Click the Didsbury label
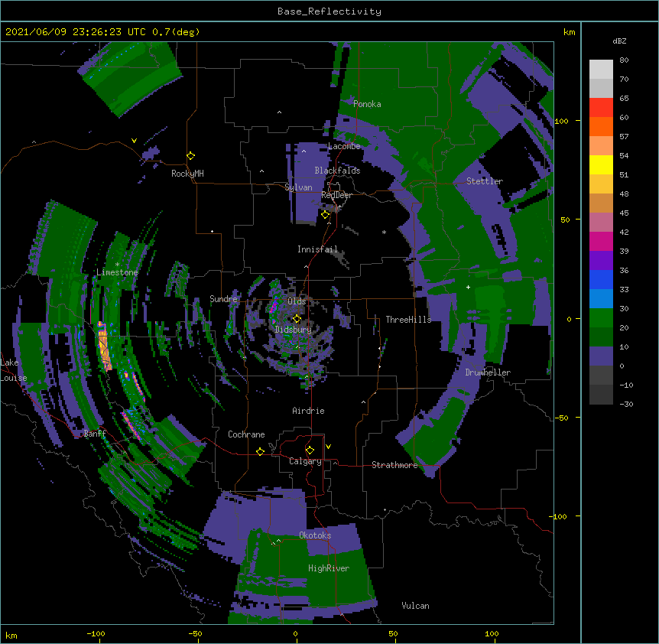Image resolution: width=659 pixels, height=644 pixels. click(x=294, y=330)
